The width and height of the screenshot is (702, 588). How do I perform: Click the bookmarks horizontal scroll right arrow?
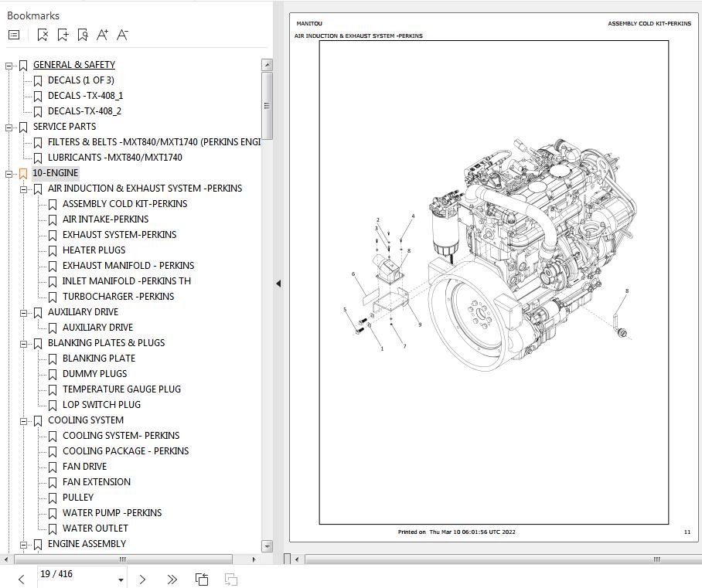254,559
